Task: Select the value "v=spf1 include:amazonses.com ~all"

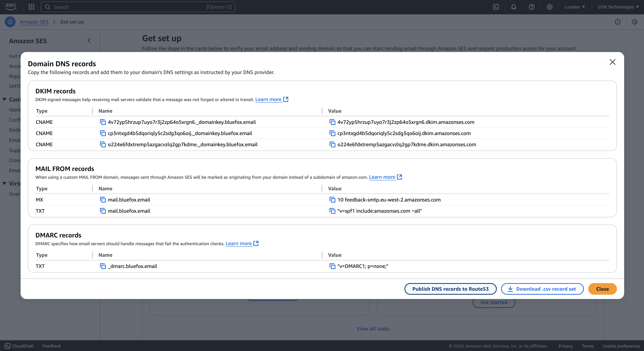Action: (380, 211)
